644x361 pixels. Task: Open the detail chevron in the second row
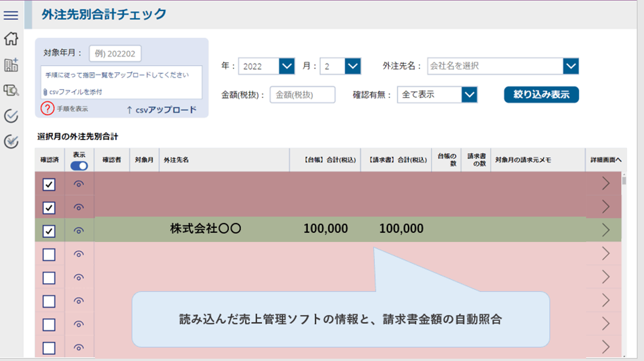(606, 206)
